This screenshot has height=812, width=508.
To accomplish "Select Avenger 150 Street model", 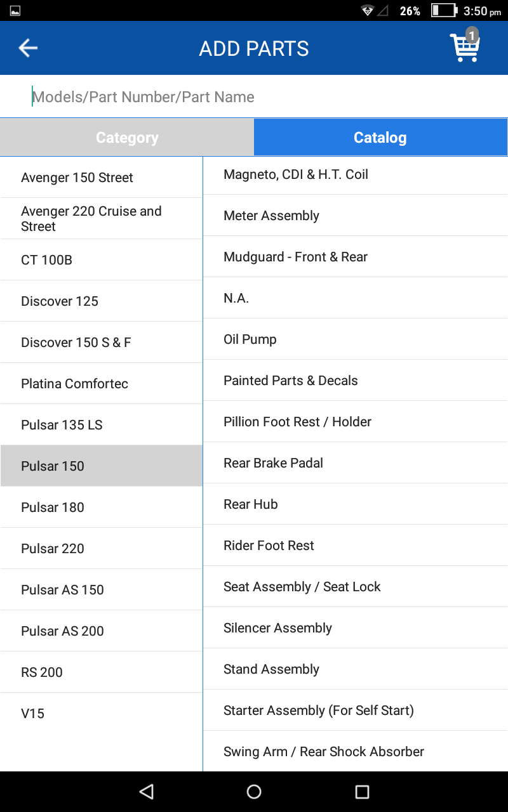I will click(x=102, y=178).
